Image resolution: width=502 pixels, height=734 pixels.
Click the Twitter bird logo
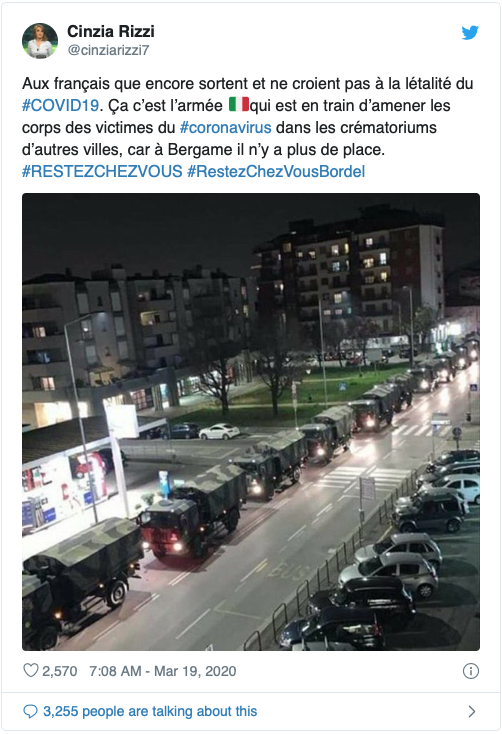[x=470, y=33]
